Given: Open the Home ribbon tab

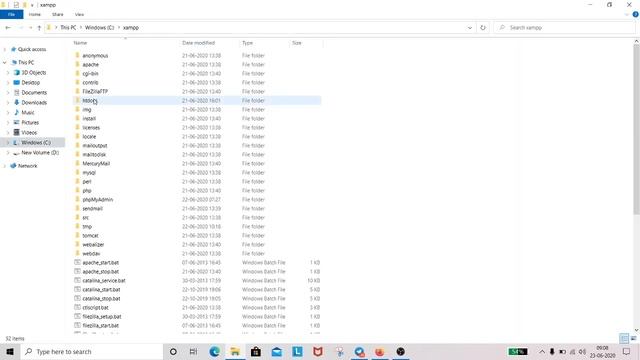Looking at the screenshot, I should [x=35, y=14].
